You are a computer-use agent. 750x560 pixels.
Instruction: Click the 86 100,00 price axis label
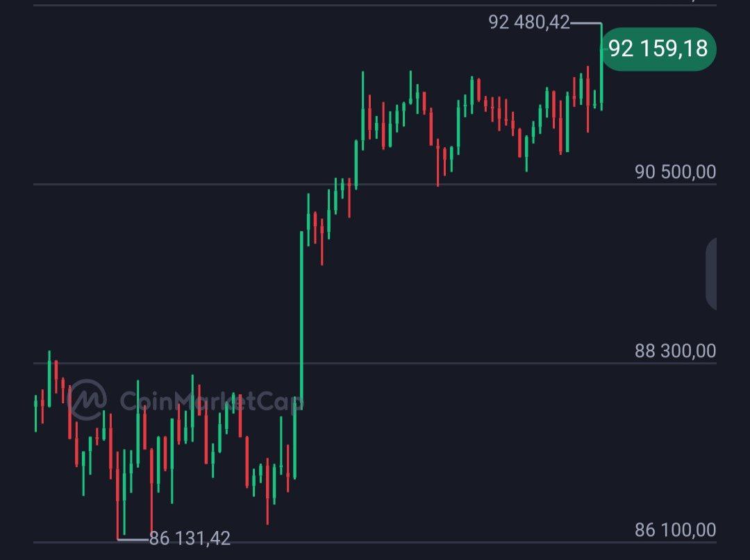(x=675, y=530)
